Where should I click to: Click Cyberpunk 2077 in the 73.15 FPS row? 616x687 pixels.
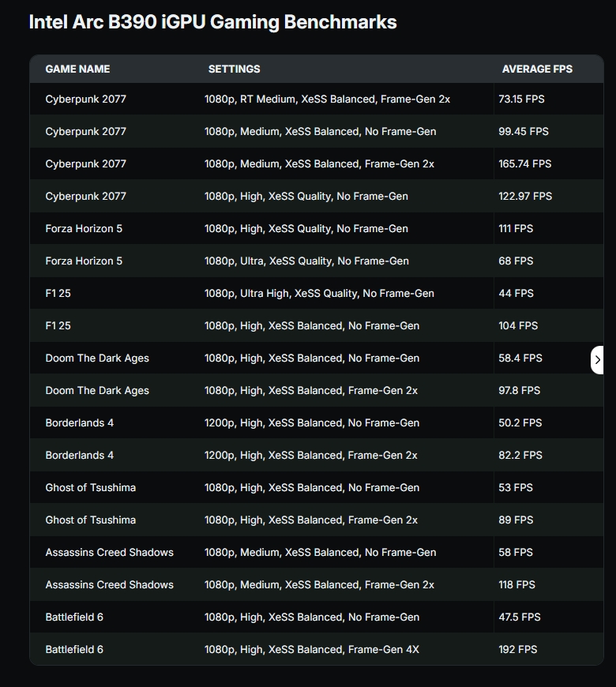coord(85,99)
